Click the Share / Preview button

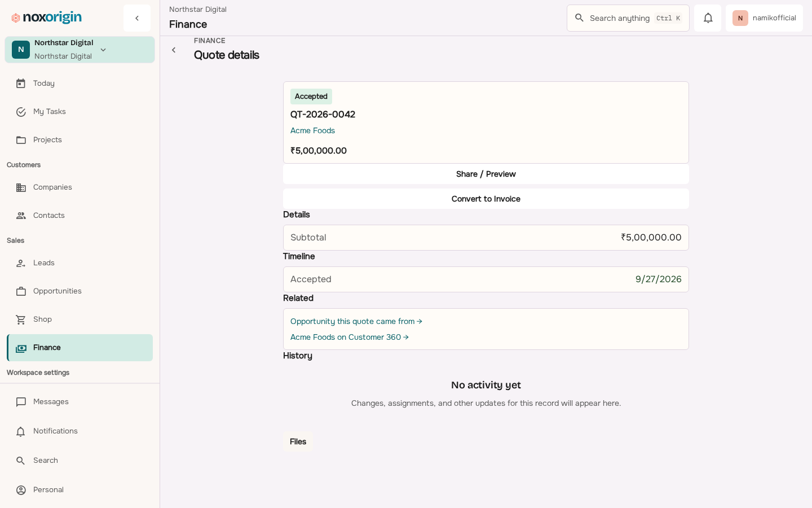[x=486, y=174]
